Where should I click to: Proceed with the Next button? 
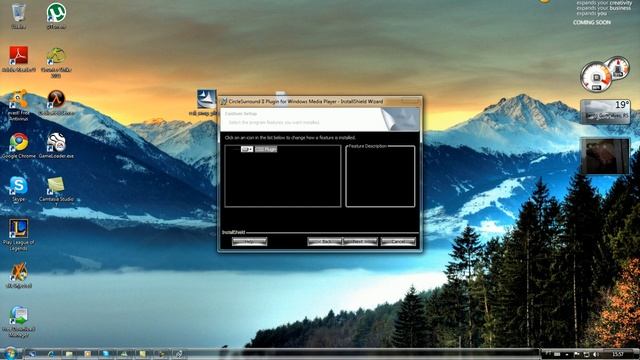360,242
